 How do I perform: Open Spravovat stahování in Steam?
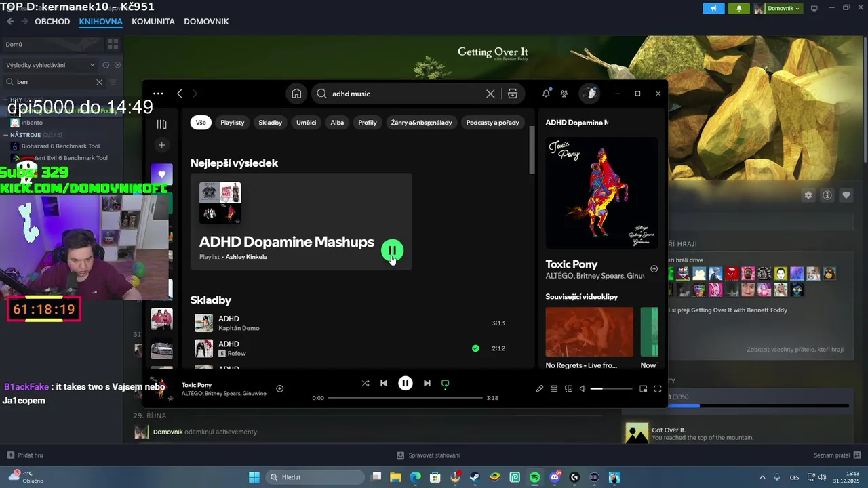click(429, 455)
